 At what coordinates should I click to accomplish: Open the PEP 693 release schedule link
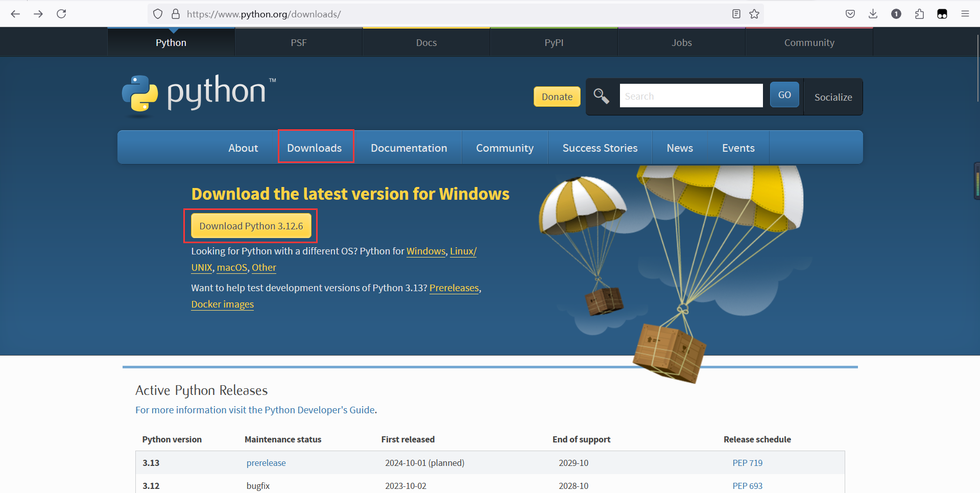tap(748, 486)
